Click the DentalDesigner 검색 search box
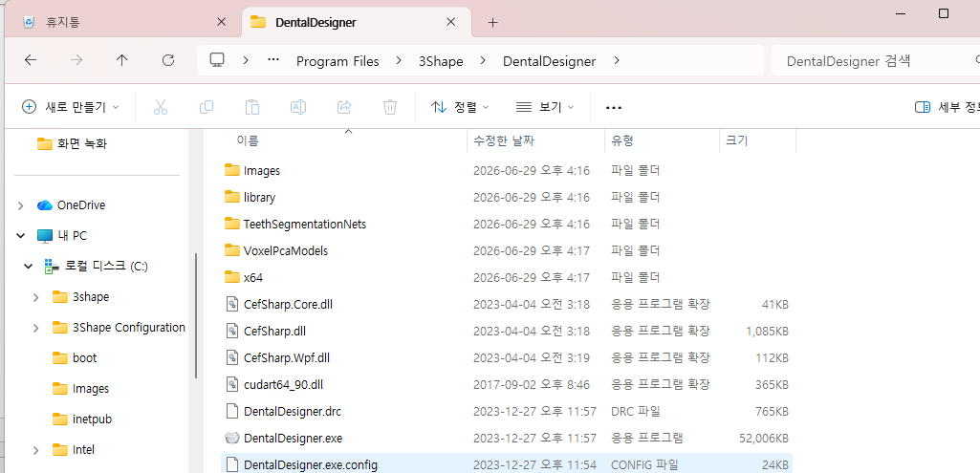The width and height of the screenshot is (980, 473). pos(875,60)
